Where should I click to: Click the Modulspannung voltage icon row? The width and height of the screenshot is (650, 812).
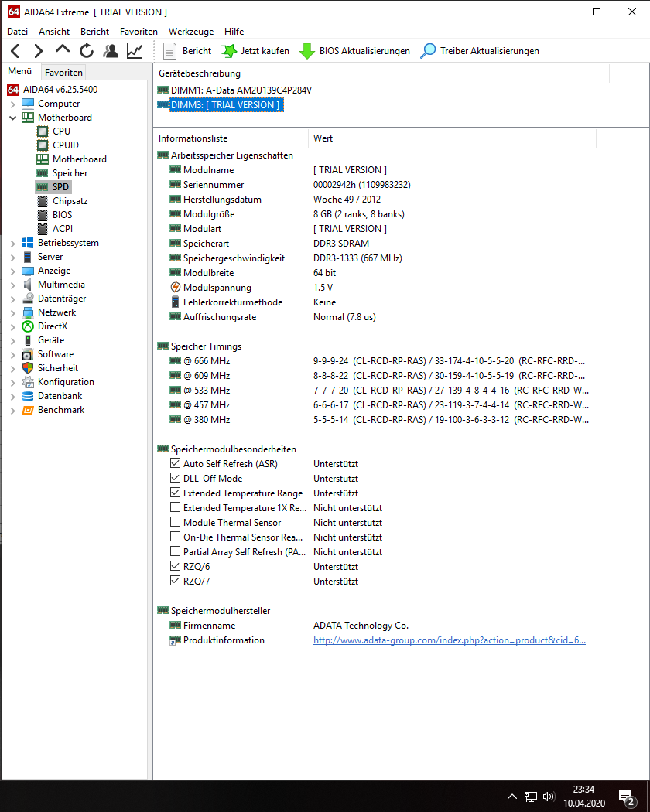pyautogui.click(x=175, y=288)
